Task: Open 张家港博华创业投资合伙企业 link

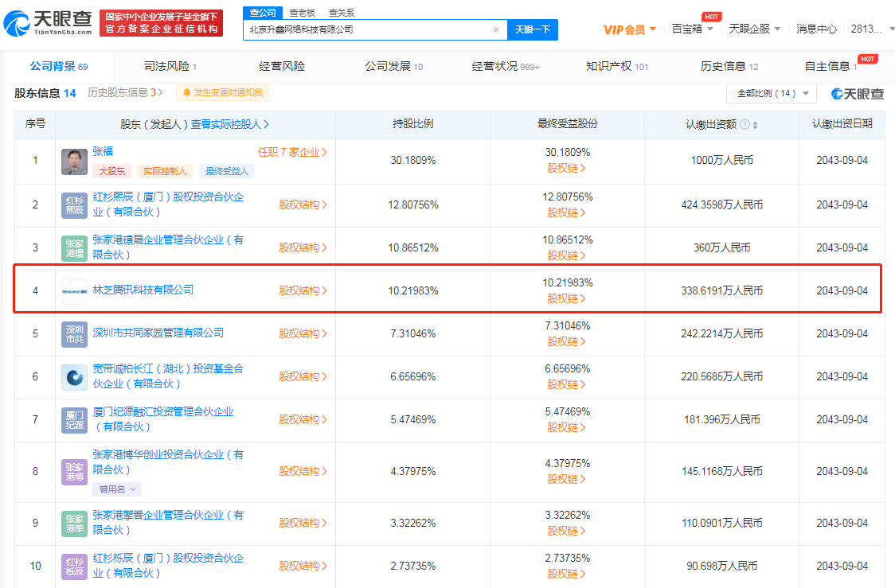Action: (168, 462)
